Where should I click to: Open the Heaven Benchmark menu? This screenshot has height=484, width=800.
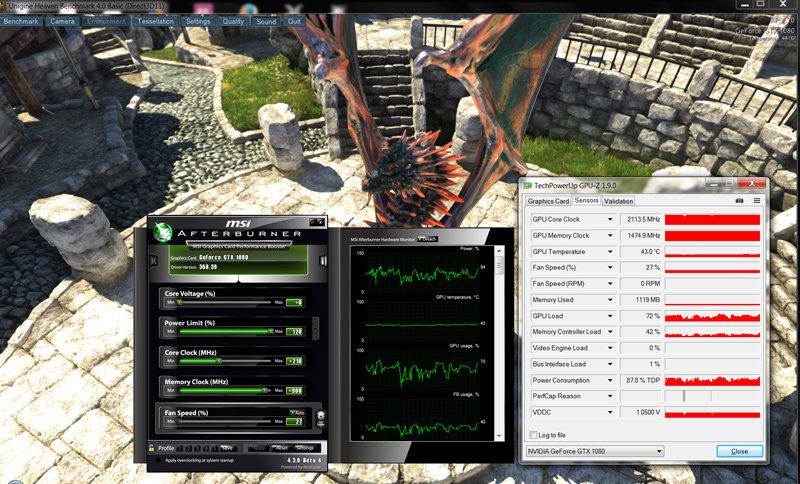(x=21, y=21)
